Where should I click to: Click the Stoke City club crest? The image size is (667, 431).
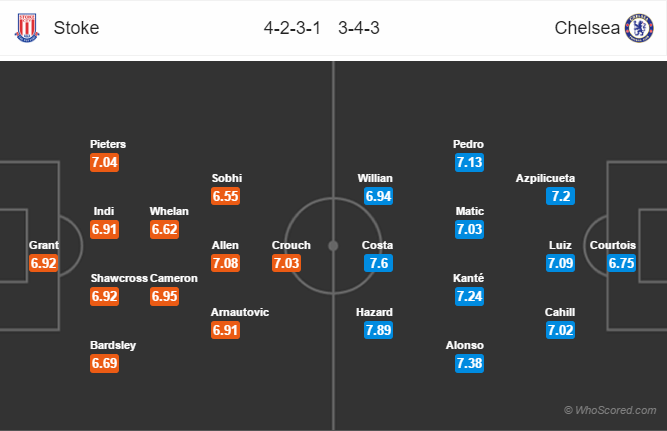pos(27,28)
